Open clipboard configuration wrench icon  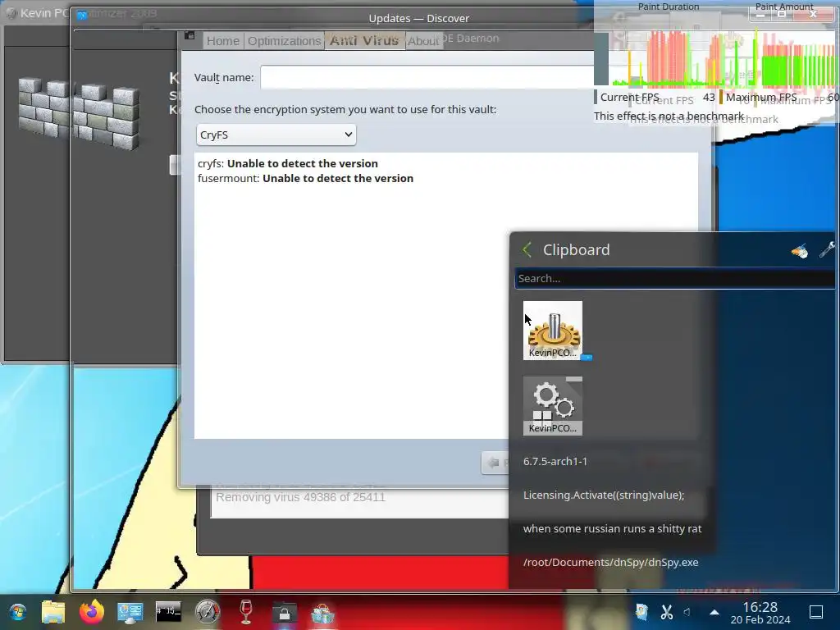point(827,249)
